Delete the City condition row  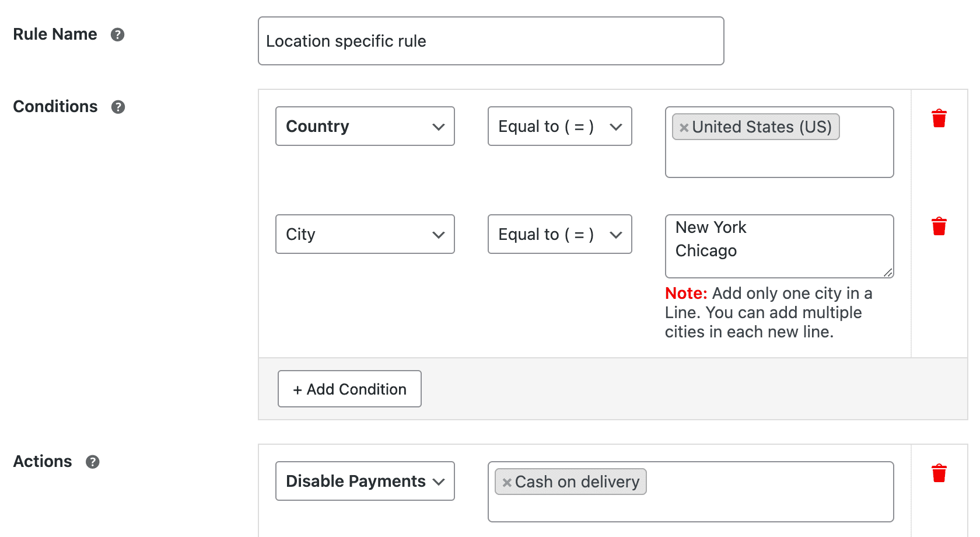(x=939, y=226)
